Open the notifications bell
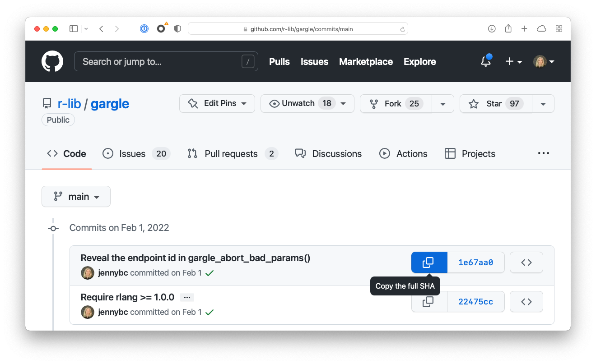 (485, 61)
